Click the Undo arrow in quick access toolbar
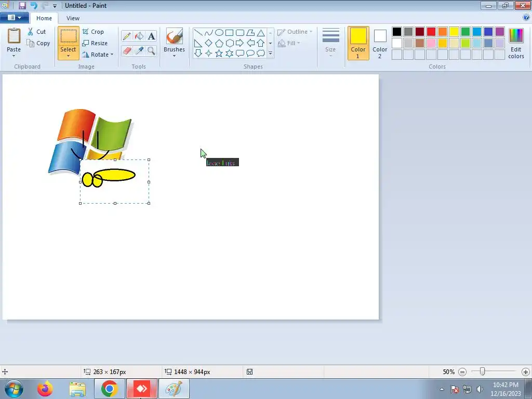The image size is (532, 399). (34, 5)
